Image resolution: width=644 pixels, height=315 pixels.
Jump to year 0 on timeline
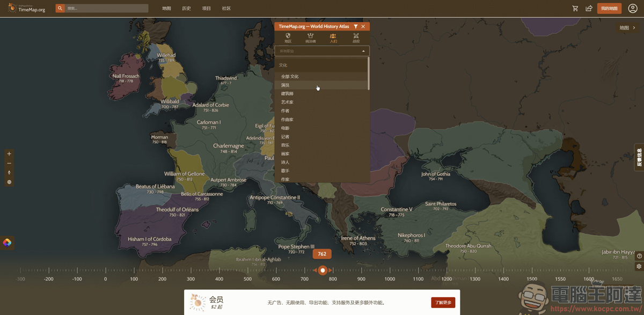click(105, 279)
